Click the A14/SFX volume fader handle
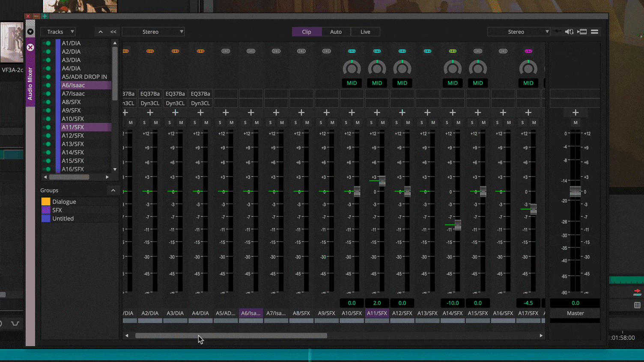Image resolution: width=644 pixels, height=362 pixels. click(x=458, y=225)
